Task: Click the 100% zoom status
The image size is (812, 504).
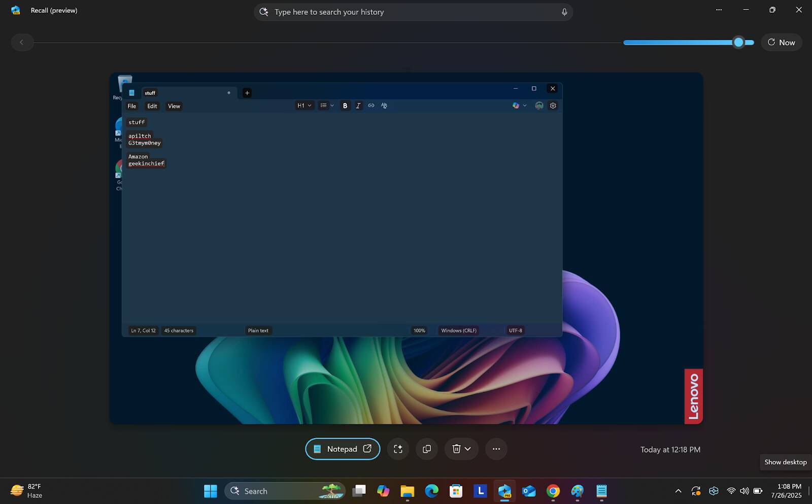Action: coord(419,330)
